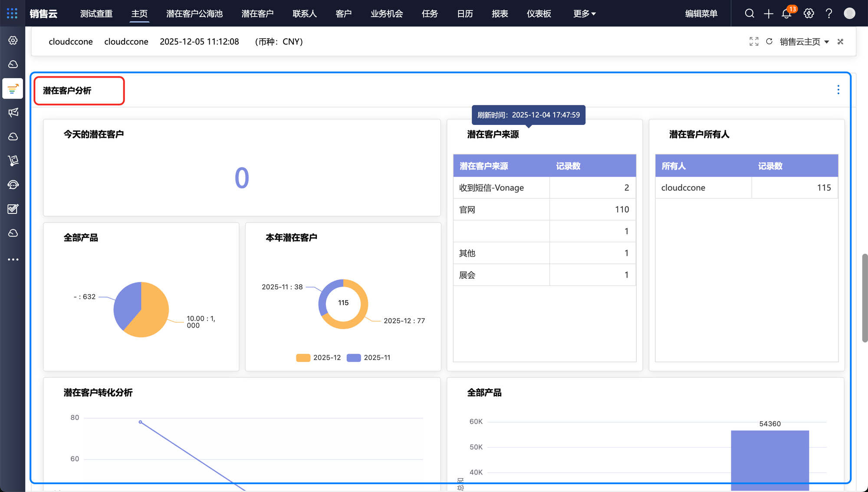Screen dimensions: 868x492
Task: Open the sidebar megaphone marketing icon
Action: [13, 113]
